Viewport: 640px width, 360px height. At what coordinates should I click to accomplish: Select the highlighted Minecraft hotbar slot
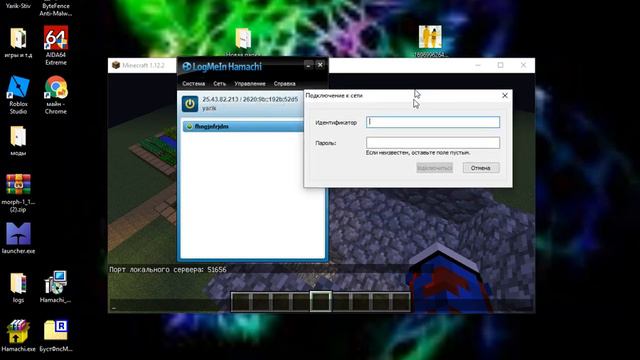pos(320,302)
